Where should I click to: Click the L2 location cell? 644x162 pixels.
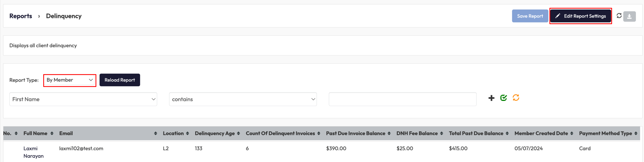166,148
